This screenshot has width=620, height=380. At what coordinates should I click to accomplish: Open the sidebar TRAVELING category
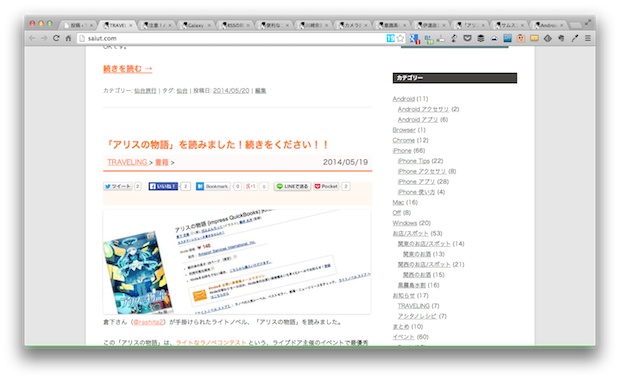414,306
